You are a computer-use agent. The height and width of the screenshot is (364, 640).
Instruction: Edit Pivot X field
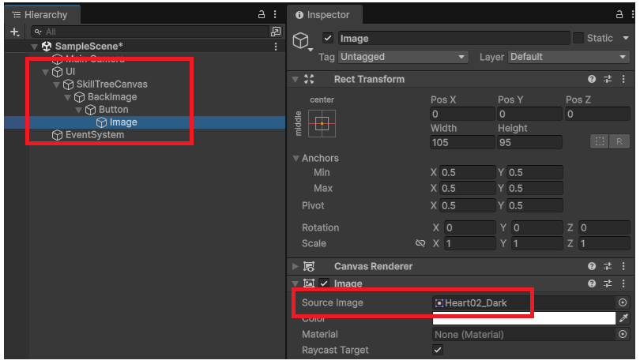(x=468, y=205)
